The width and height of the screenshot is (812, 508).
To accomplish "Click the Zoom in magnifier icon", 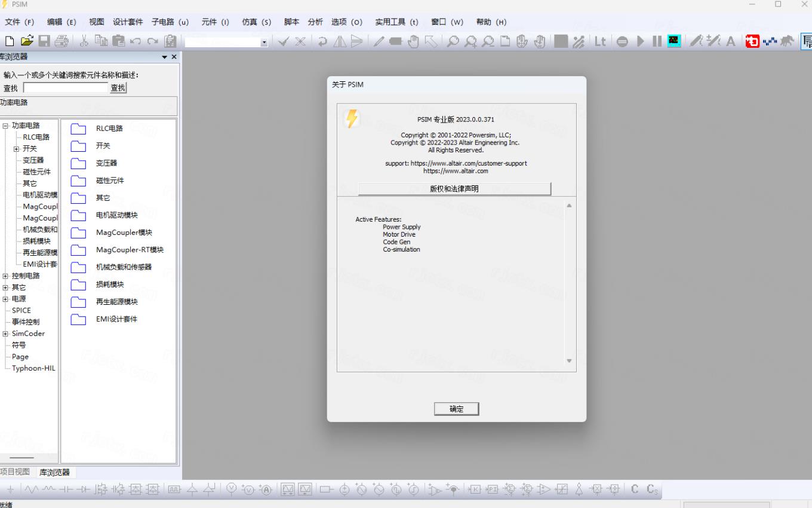I will click(x=471, y=41).
